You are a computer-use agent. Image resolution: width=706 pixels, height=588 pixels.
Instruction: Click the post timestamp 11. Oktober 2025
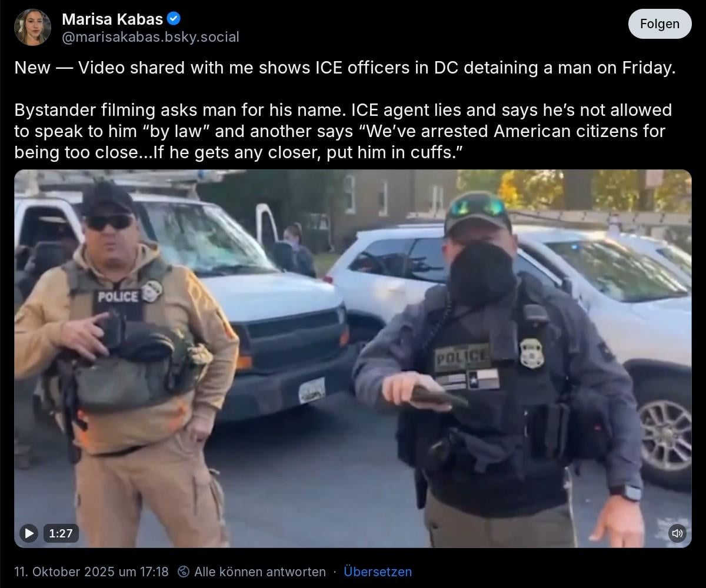tap(91, 572)
